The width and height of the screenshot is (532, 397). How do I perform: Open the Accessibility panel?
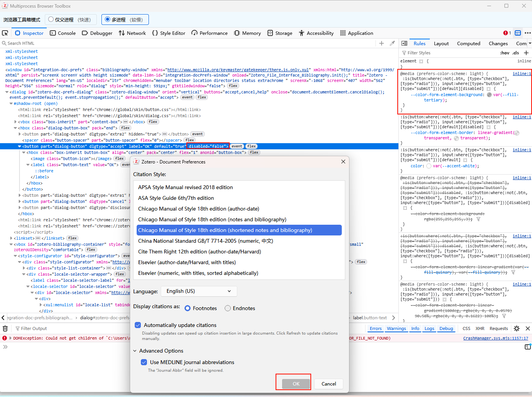(x=316, y=33)
